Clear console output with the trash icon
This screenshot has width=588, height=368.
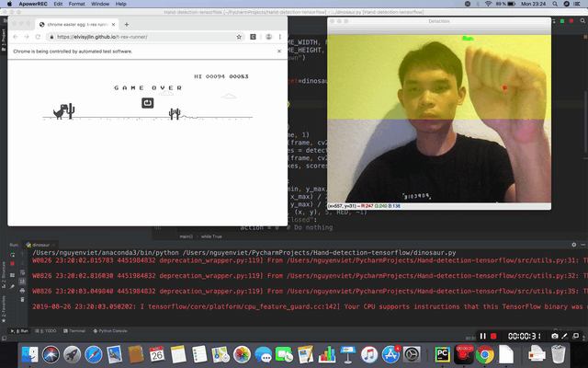point(22,299)
